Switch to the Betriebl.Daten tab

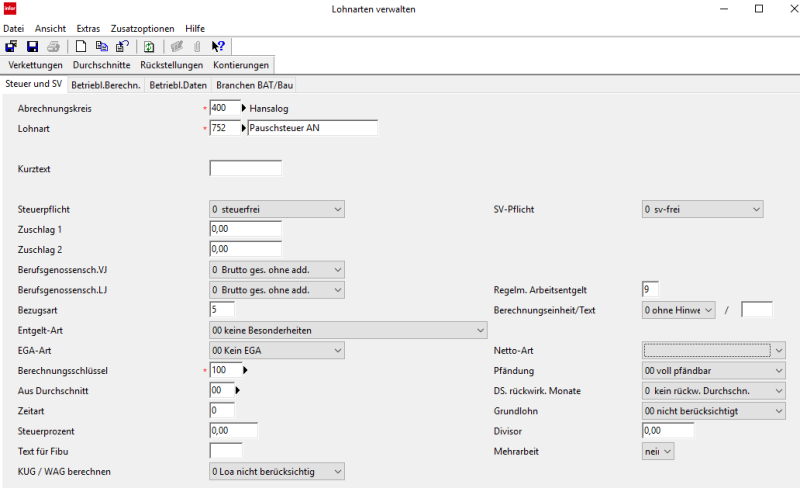click(x=178, y=85)
